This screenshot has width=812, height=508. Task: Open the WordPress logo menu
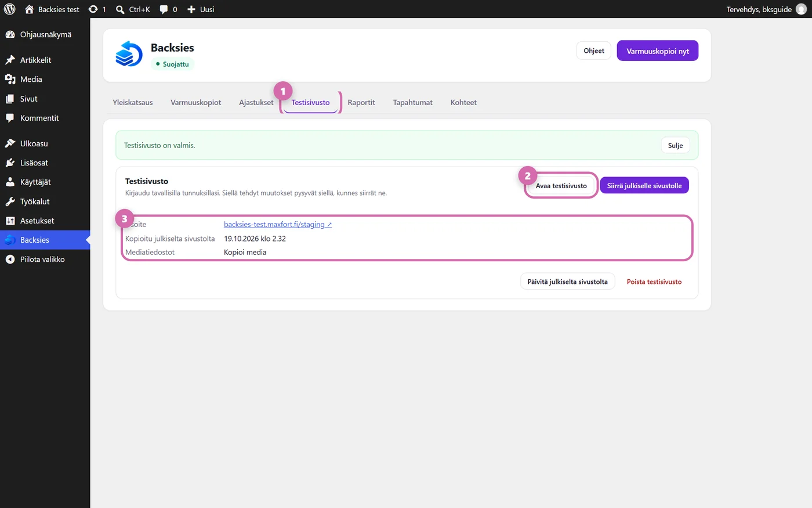coord(9,9)
